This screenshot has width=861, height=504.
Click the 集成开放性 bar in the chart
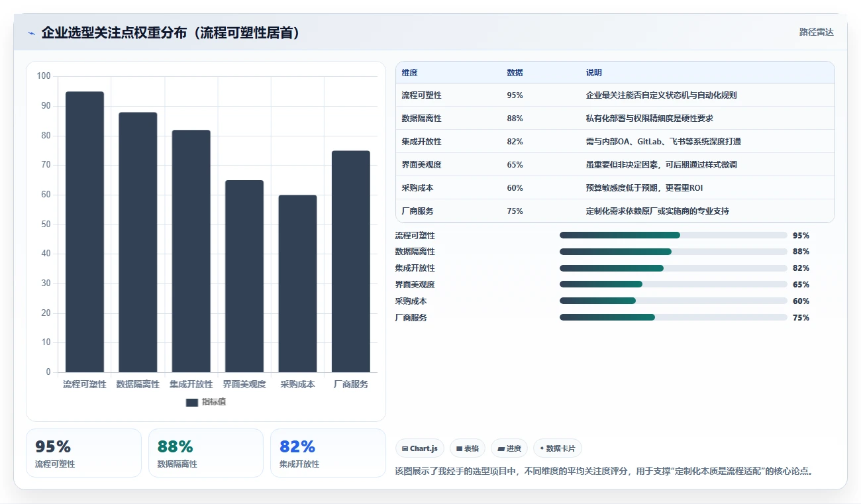tap(191, 251)
